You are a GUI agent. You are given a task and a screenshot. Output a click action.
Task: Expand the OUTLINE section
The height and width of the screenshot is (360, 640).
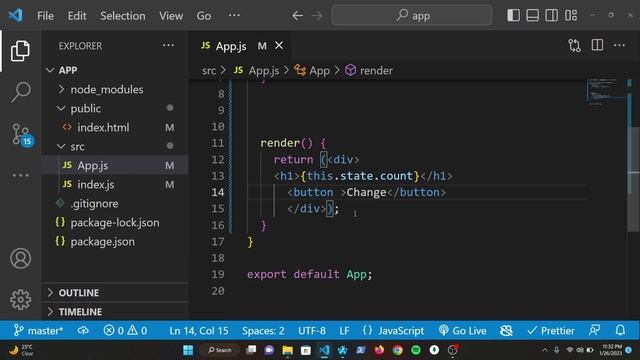[115, 293]
